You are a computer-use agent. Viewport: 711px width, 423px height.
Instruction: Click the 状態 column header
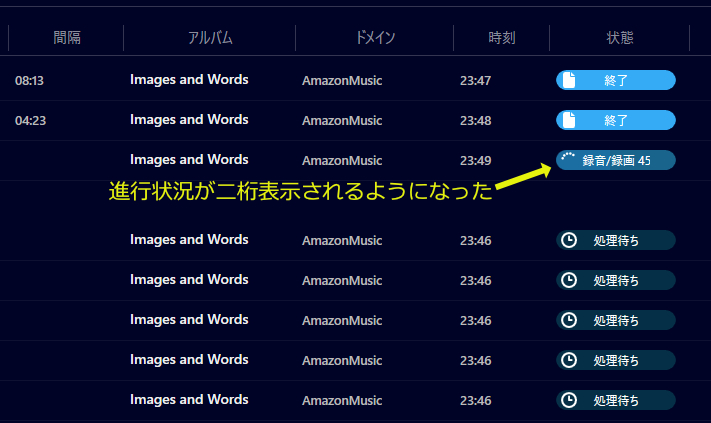(619, 38)
